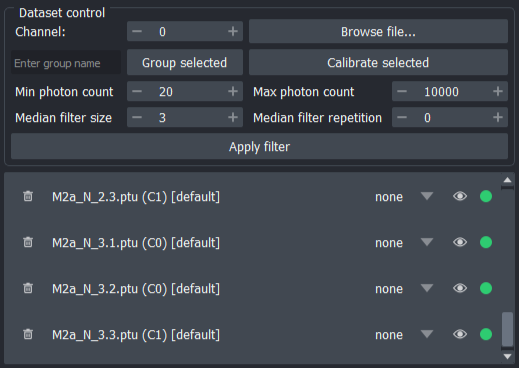Screen dimensions: 519x368
Task: Decrease Min photon count with minus
Action: pos(137,91)
